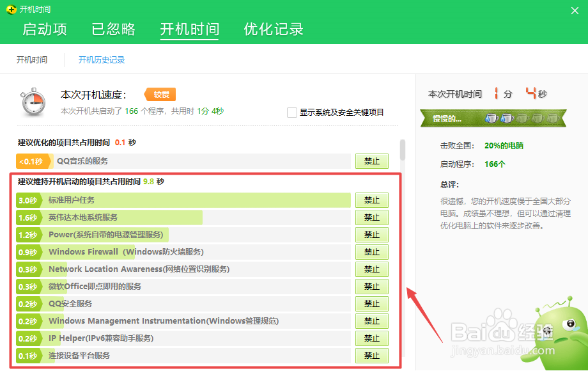Click the 1.6秒 time tag
Viewport: 588px width, 371px height.
coord(29,217)
